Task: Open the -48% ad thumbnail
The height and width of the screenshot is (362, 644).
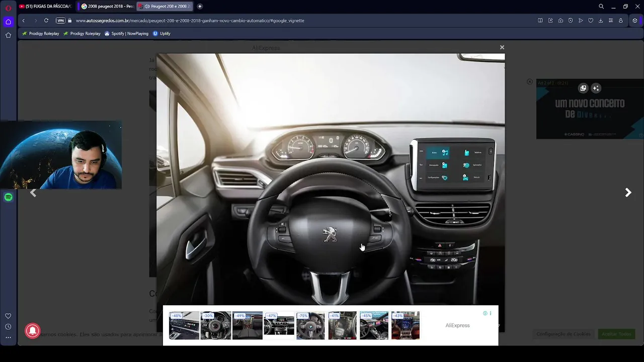Action: (184, 325)
